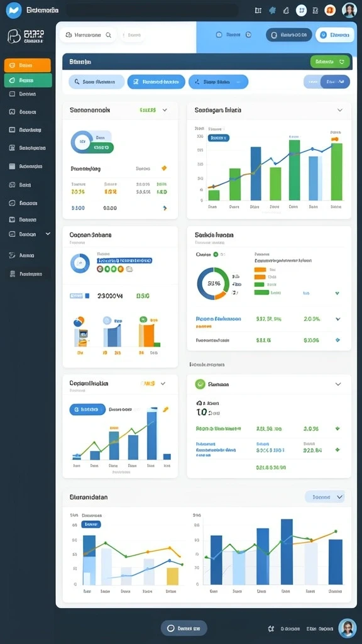Select the green highlighted item in the sidebar
The height and width of the screenshot is (644, 362).
click(28, 80)
